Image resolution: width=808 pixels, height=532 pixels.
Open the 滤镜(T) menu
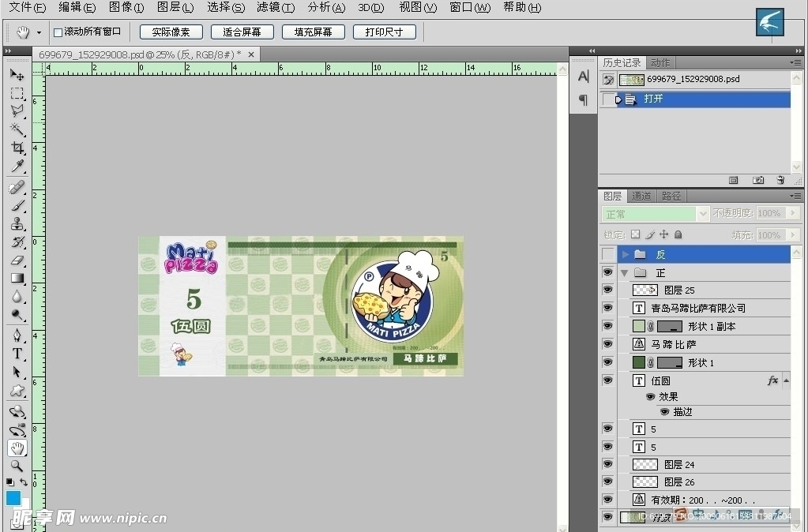point(276,7)
